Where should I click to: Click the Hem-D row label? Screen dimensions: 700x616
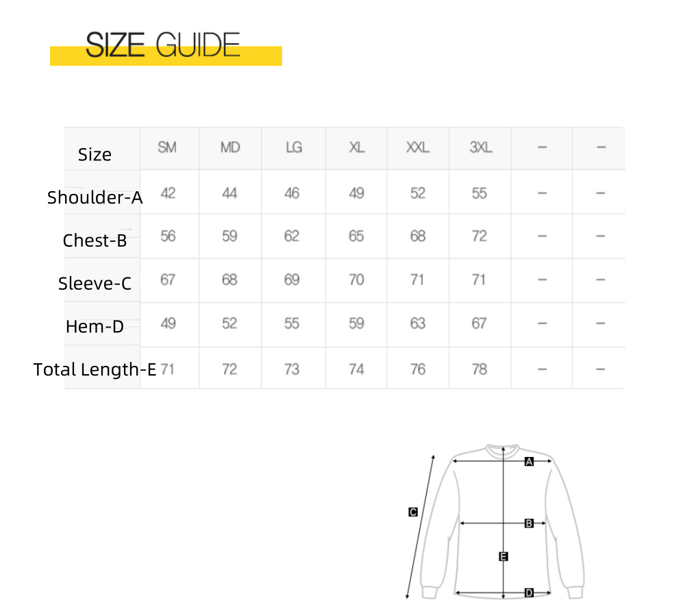tap(95, 326)
